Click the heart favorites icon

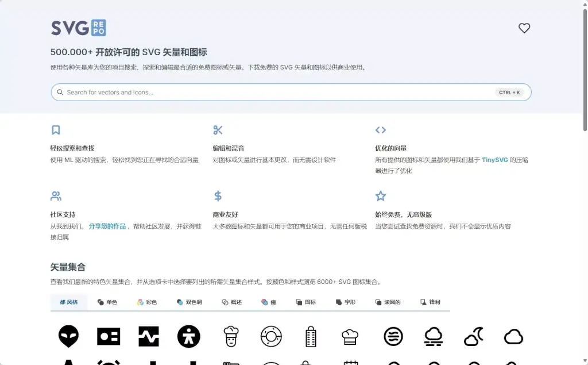click(524, 28)
